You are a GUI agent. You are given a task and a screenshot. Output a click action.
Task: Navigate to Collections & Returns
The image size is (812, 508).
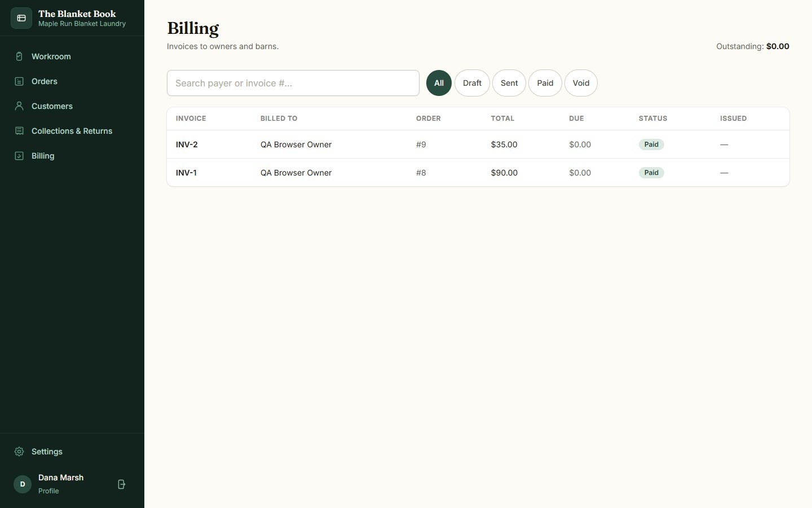tap(72, 131)
